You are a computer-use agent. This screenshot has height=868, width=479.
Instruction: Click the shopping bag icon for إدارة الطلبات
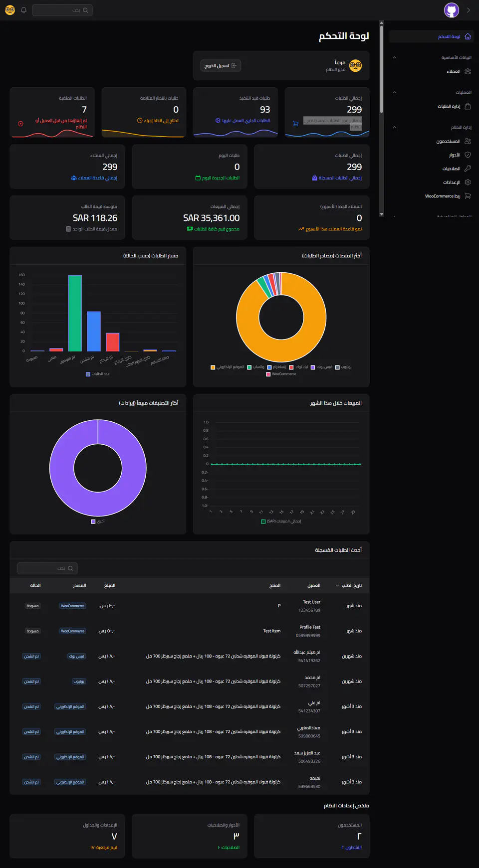click(x=468, y=106)
